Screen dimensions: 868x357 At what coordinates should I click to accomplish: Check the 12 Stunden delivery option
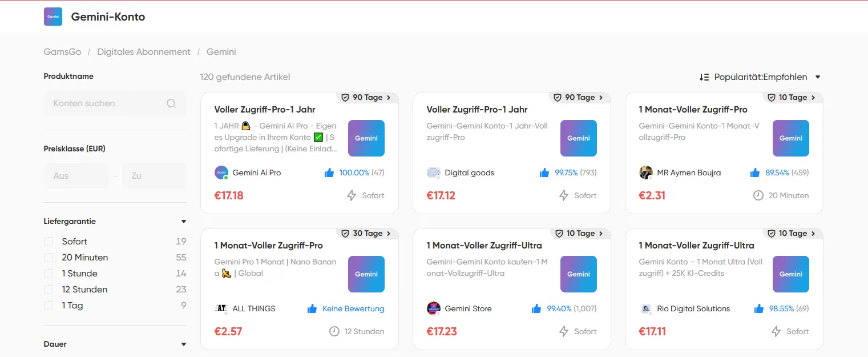coord(48,289)
